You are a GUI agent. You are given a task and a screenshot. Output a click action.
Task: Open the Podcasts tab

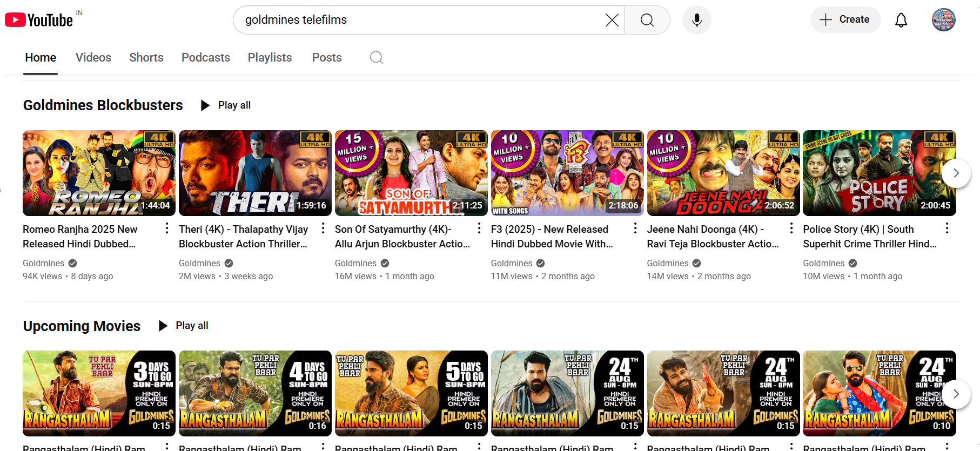click(x=206, y=58)
